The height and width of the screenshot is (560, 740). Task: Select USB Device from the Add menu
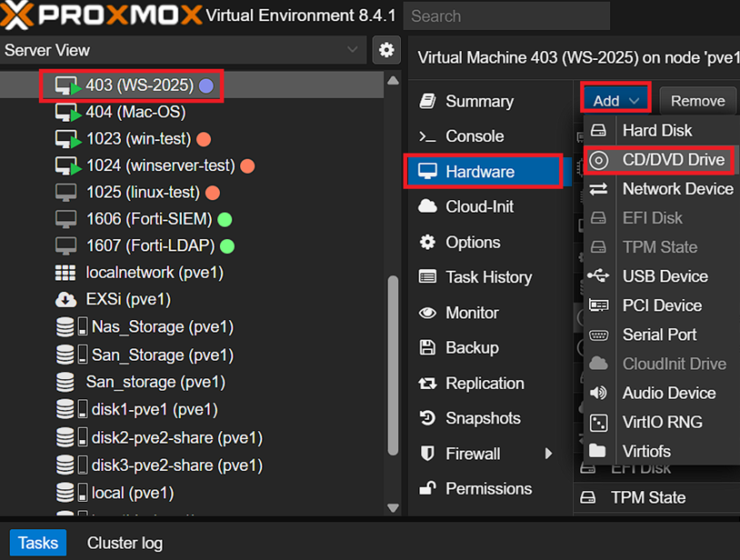pos(665,276)
